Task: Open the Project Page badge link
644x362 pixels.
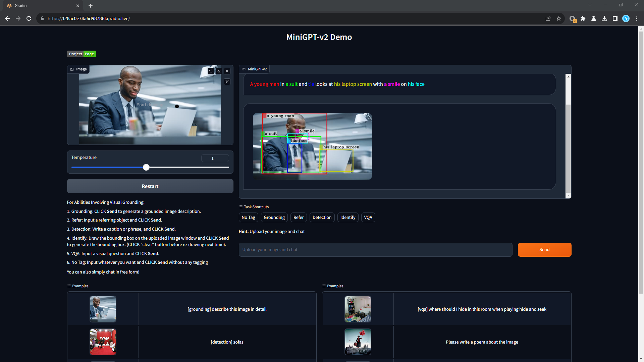Action: (82, 54)
